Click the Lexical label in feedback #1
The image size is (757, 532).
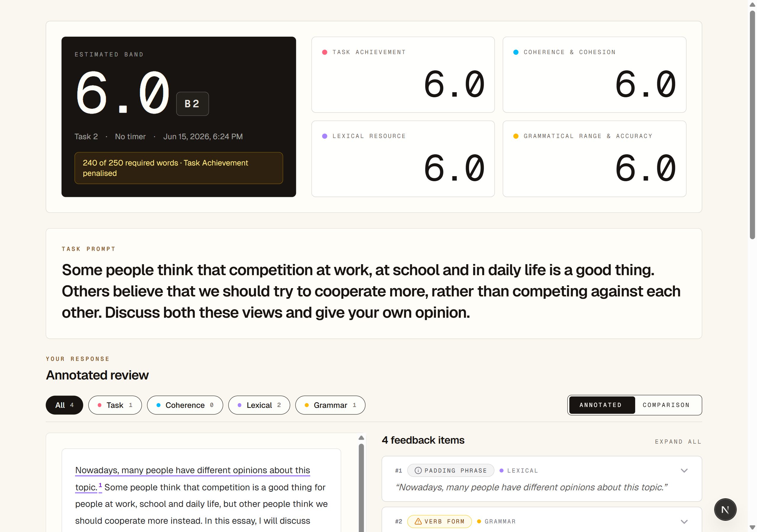point(522,470)
